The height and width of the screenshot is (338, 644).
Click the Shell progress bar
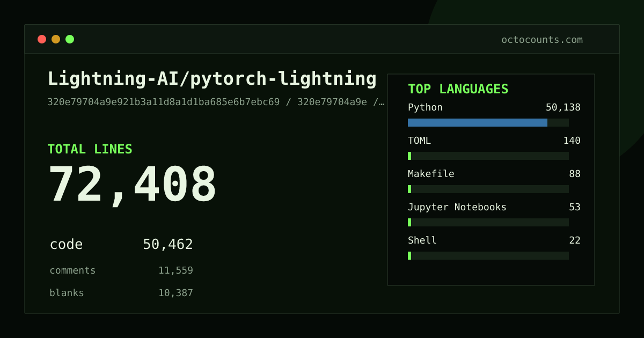(488, 255)
